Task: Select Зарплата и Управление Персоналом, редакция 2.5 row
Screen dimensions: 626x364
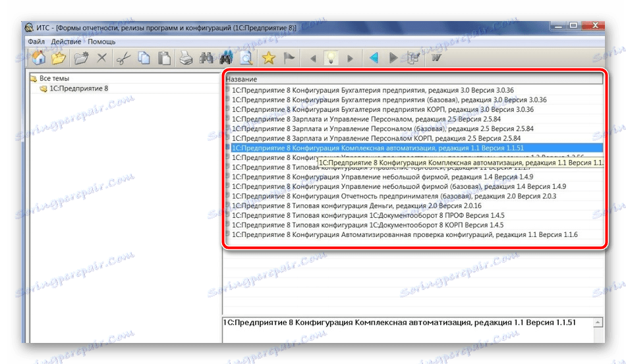Action: (x=414, y=118)
